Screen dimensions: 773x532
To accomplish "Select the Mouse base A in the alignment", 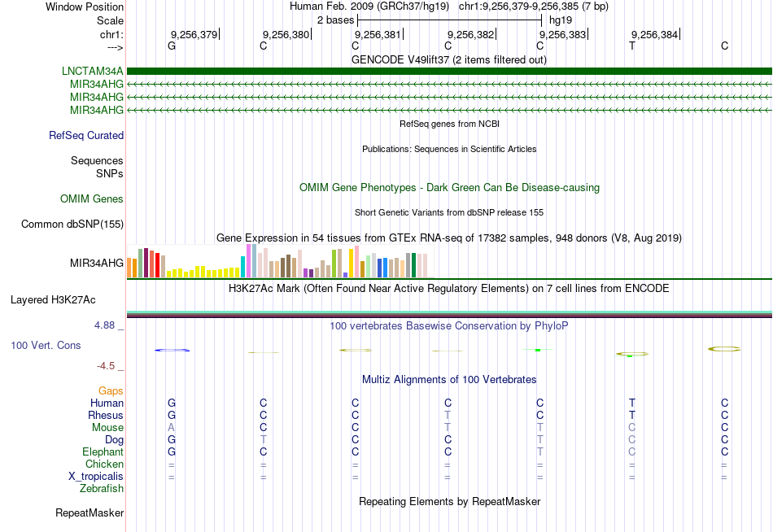I will (171, 428).
